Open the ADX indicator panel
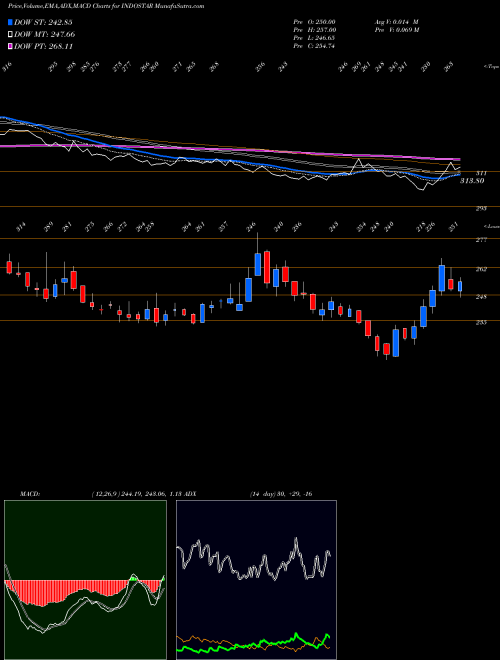Screen dimensions: 500x660 click(x=256, y=580)
